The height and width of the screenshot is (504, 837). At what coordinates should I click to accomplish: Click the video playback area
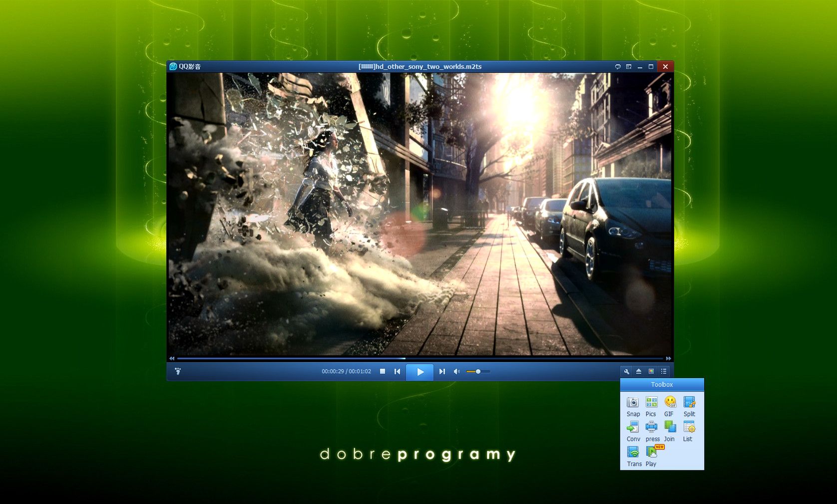[x=420, y=214]
